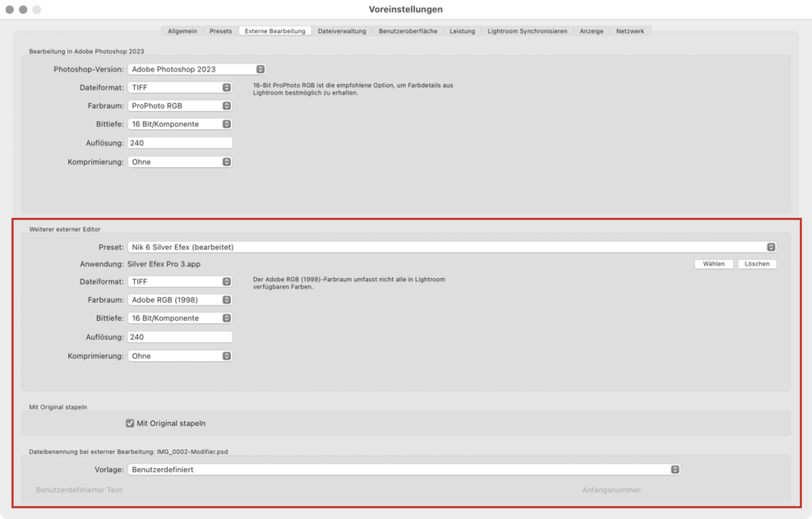Open Photoshop Dateiformat dropdown showing TIFF

[x=180, y=87]
